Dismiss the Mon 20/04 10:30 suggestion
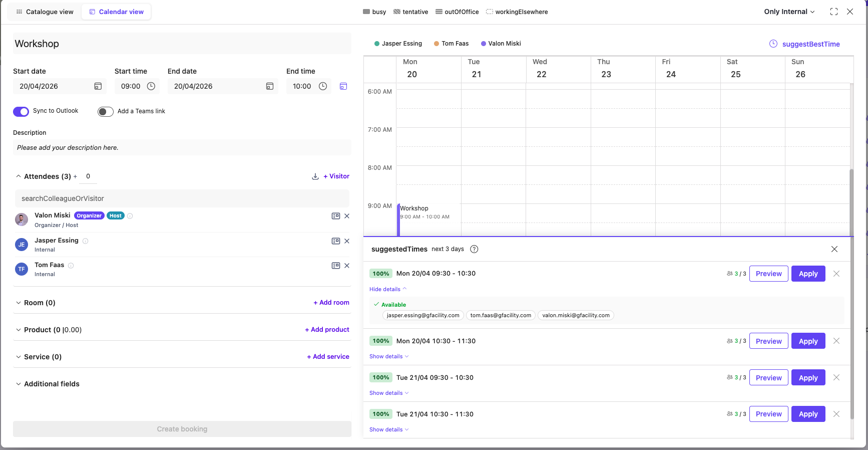The width and height of the screenshot is (868, 450). tap(836, 341)
